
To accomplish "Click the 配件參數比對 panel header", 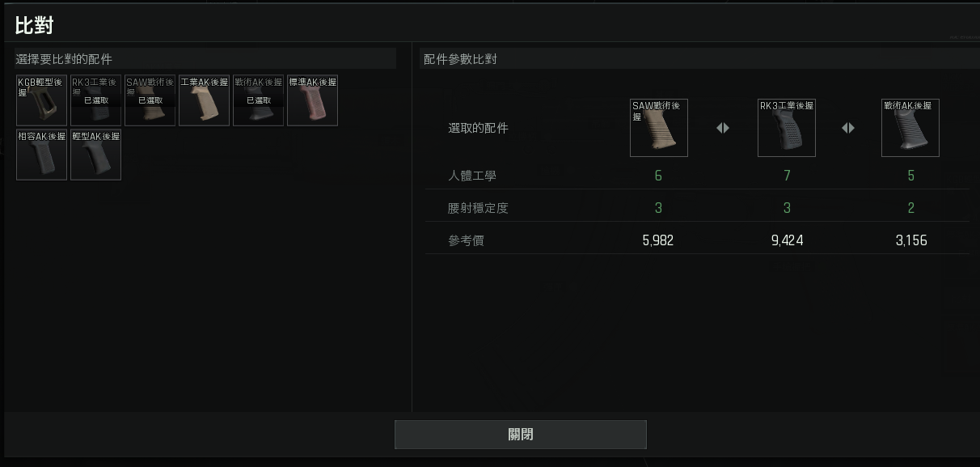I will tap(460, 59).
